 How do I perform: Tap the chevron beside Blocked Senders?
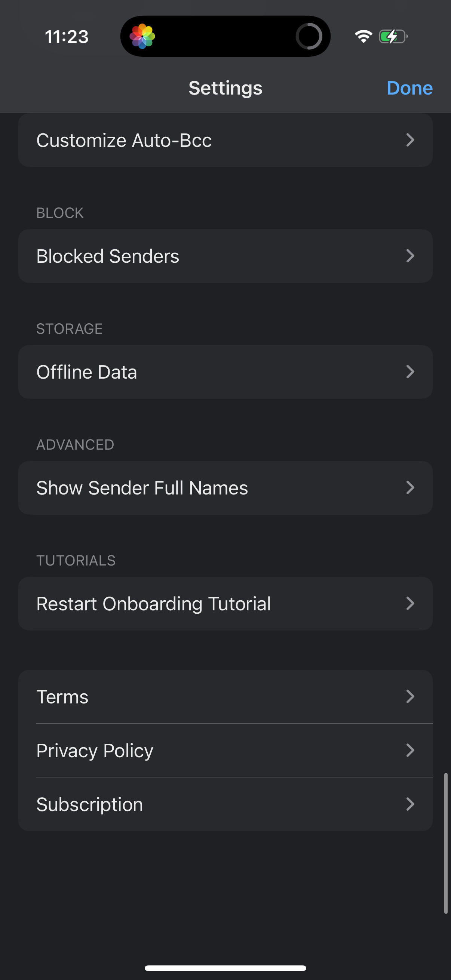point(410,256)
